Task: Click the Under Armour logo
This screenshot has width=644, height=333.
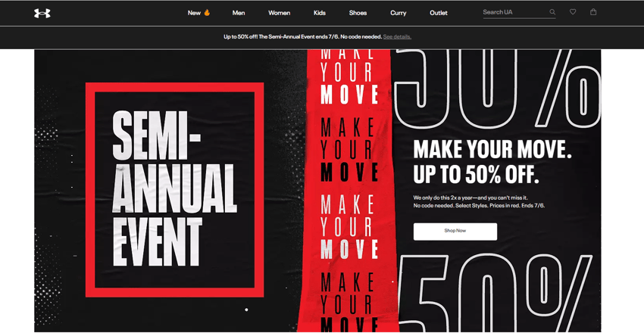Action: (x=42, y=13)
